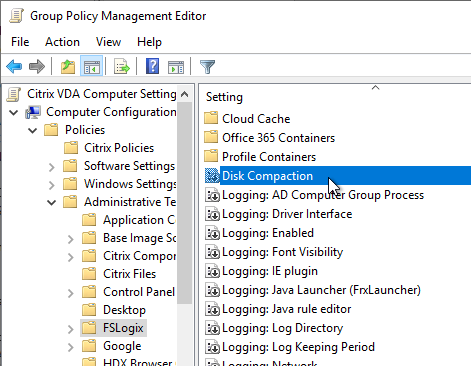Image resolution: width=471 pixels, height=366 pixels.
Task: Expand the Google tree node
Action: (70, 347)
